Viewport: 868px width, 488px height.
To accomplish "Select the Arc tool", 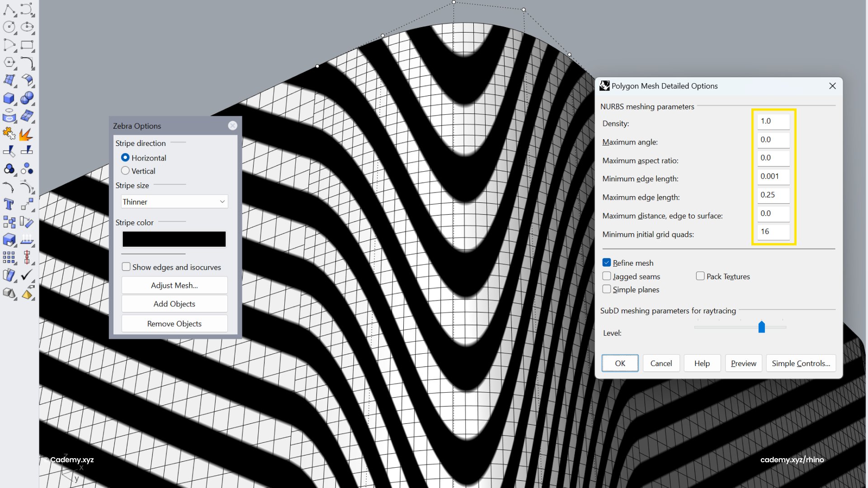I will point(9,45).
